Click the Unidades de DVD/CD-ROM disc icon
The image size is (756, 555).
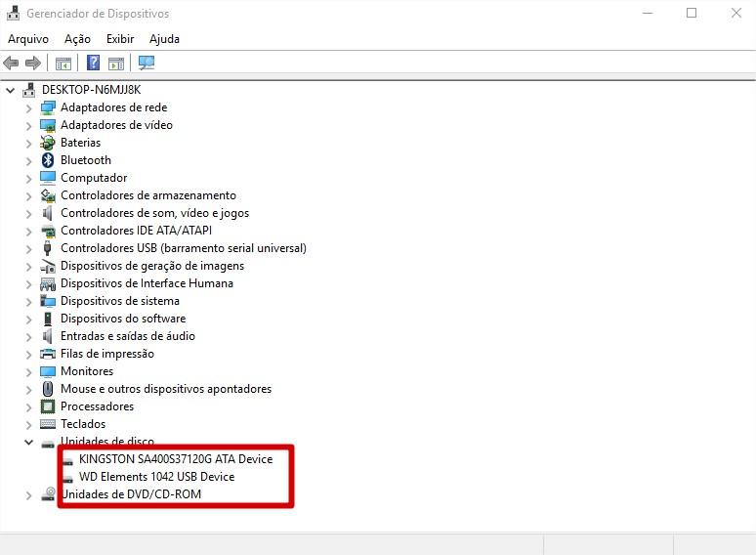click(x=48, y=493)
